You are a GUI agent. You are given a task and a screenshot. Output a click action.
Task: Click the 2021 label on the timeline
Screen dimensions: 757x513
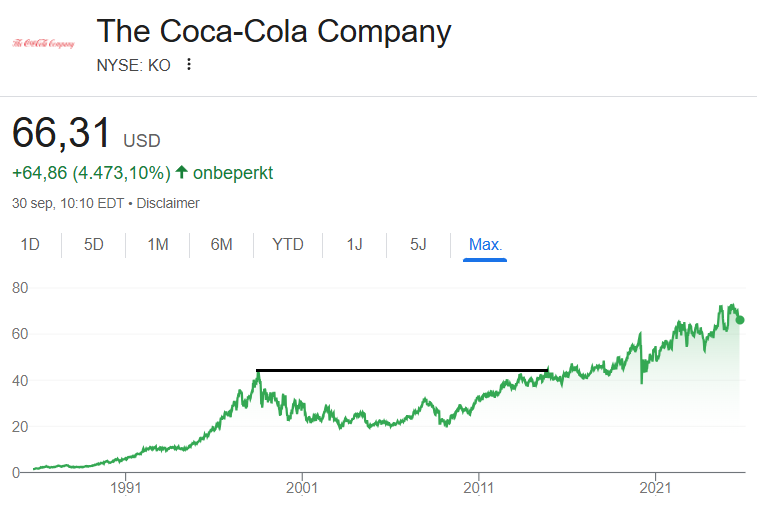tap(655, 489)
